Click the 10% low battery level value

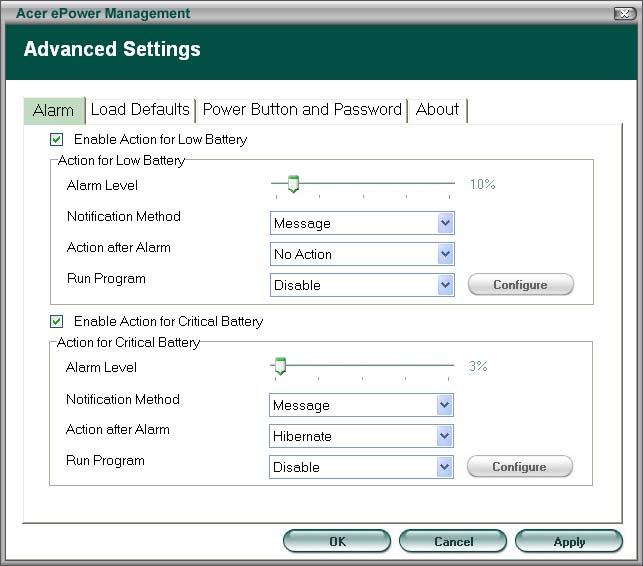point(482,184)
